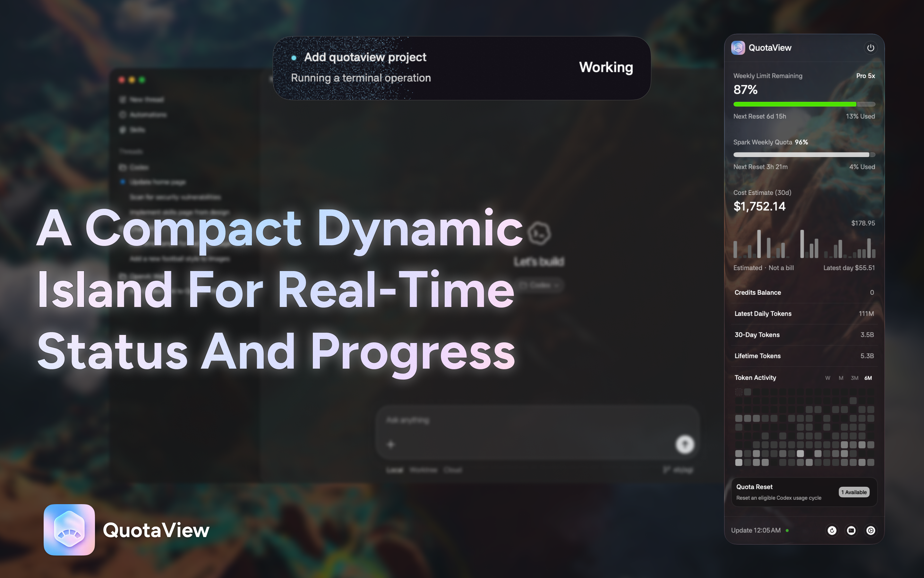
Task: Click the "QuotaView" title in the panel header
Action: (770, 48)
